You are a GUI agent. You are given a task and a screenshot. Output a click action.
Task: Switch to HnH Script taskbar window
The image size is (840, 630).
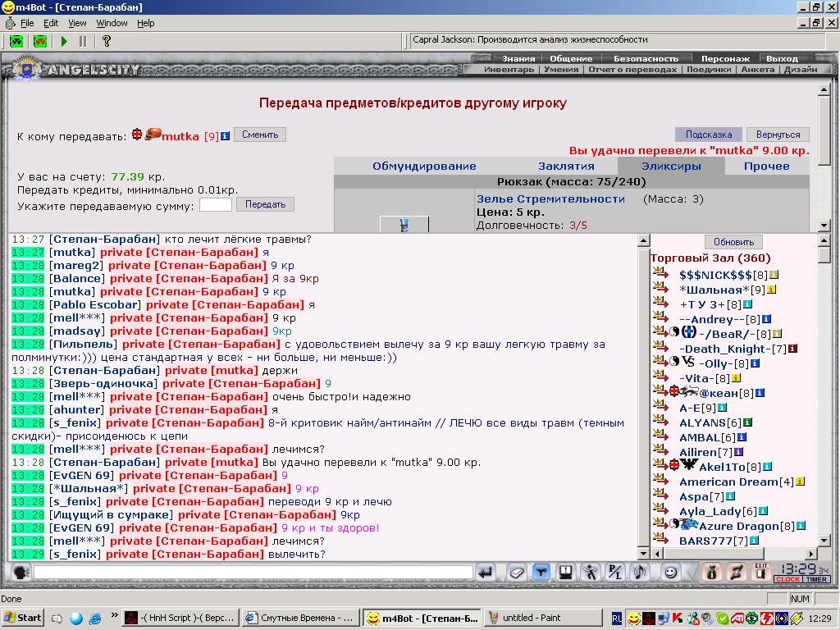tap(180, 618)
